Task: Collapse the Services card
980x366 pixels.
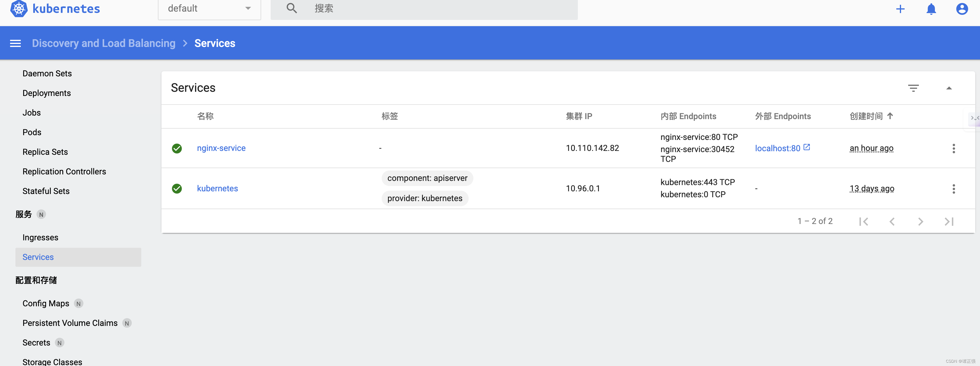Action: pos(949,88)
